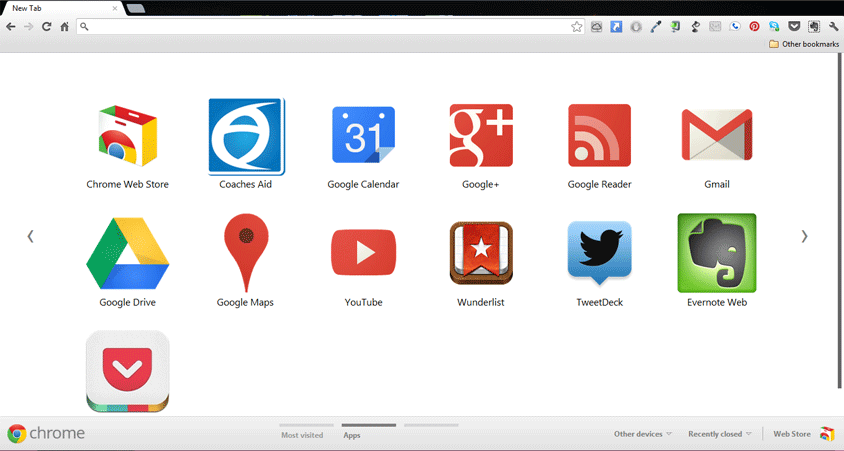
Task: Open the Gmail app
Action: [x=716, y=136]
